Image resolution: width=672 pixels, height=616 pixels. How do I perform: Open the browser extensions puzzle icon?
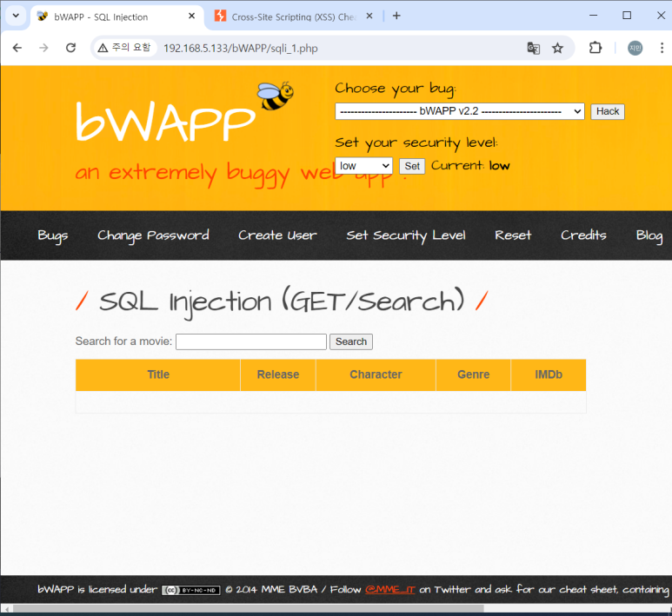tap(595, 48)
